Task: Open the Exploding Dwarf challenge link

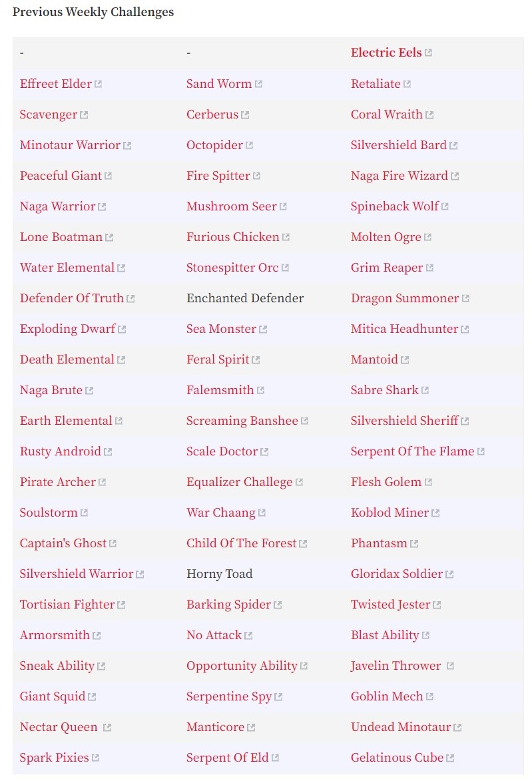Action: click(68, 329)
